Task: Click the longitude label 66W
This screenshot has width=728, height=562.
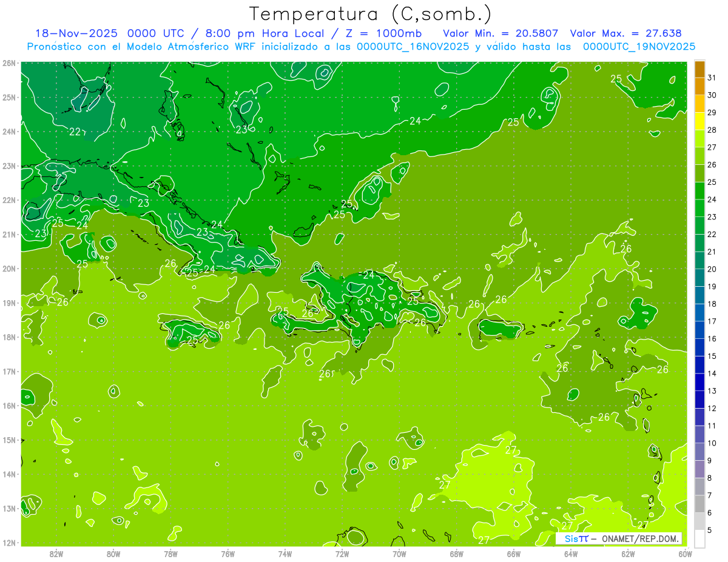Action: [x=514, y=554]
